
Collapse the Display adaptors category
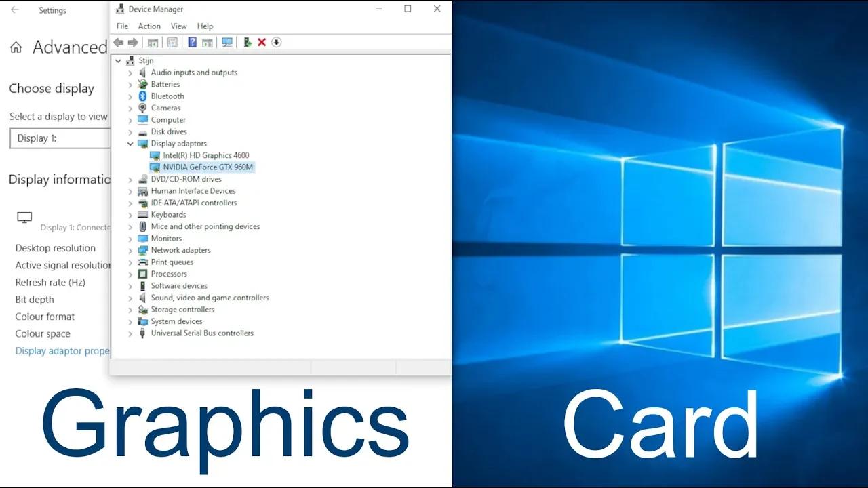coord(130,143)
